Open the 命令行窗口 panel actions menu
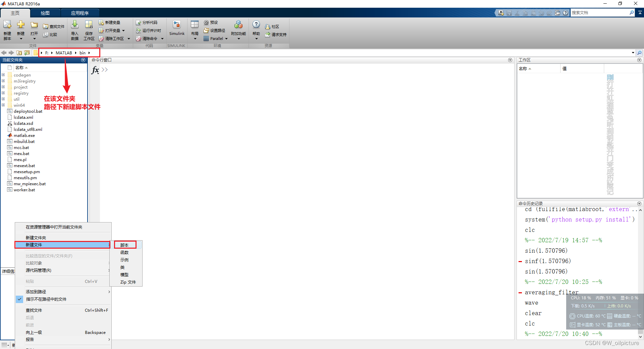Viewport: 644px width, 349px height. tap(510, 60)
